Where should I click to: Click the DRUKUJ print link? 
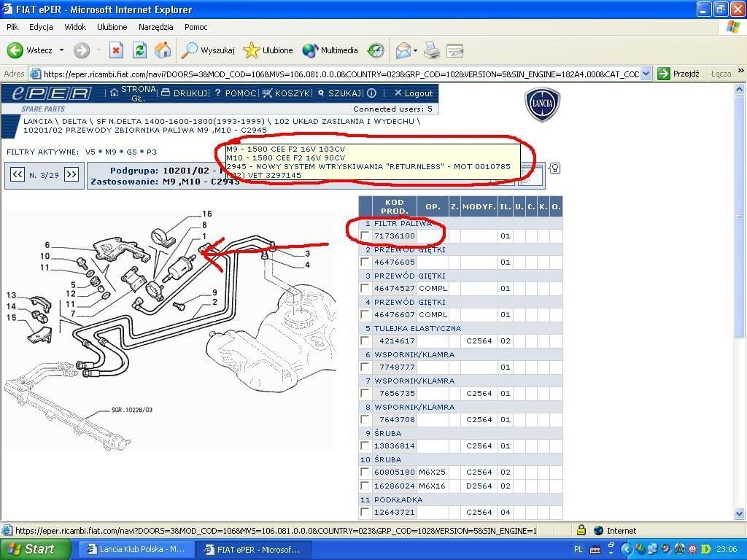[x=185, y=93]
